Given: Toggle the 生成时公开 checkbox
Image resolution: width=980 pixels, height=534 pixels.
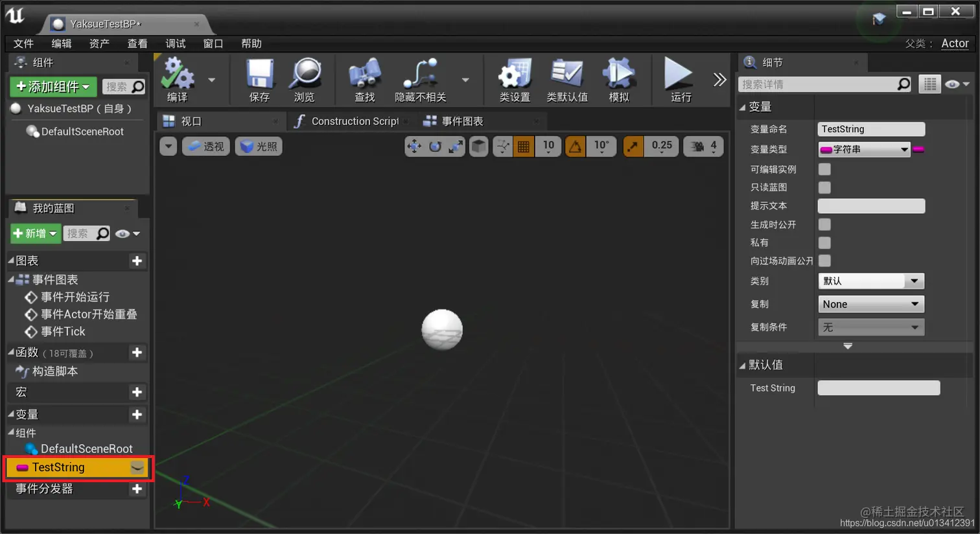Looking at the screenshot, I should point(824,224).
